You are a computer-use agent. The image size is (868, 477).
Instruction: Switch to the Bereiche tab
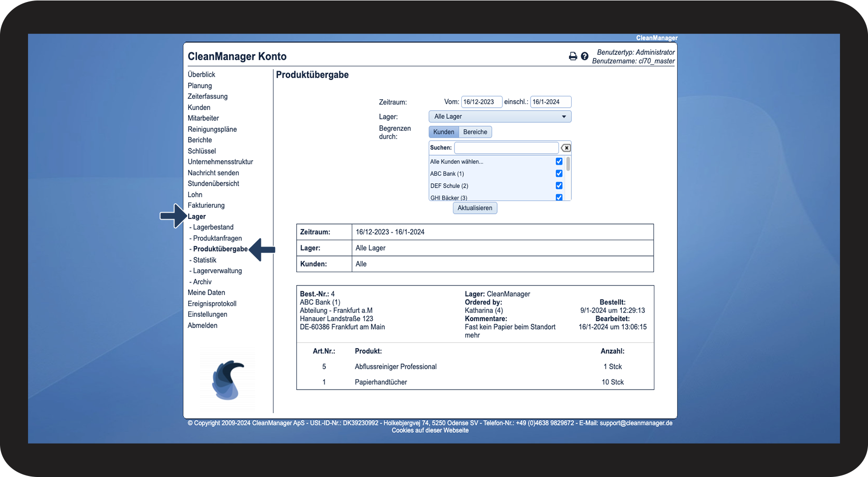coord(475,132)
